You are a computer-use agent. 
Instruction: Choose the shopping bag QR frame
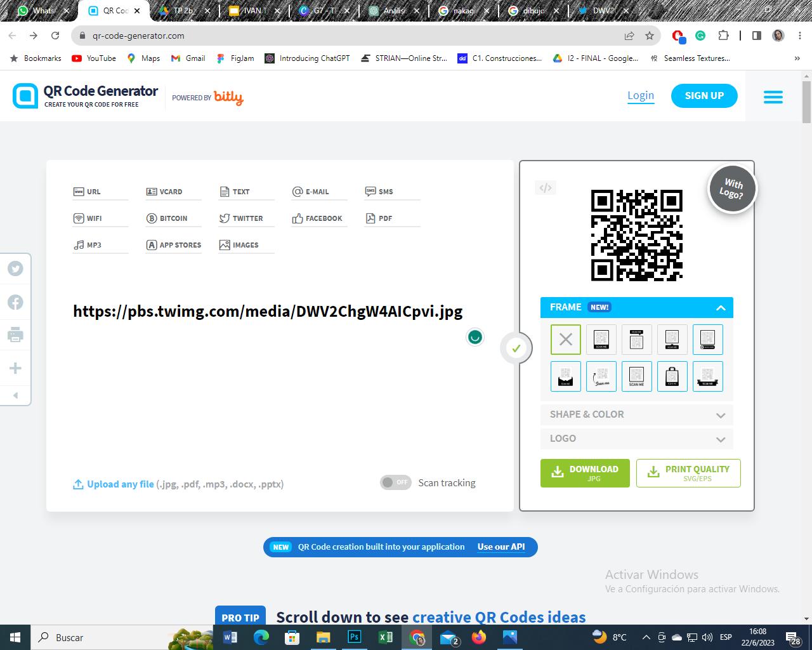672,376
